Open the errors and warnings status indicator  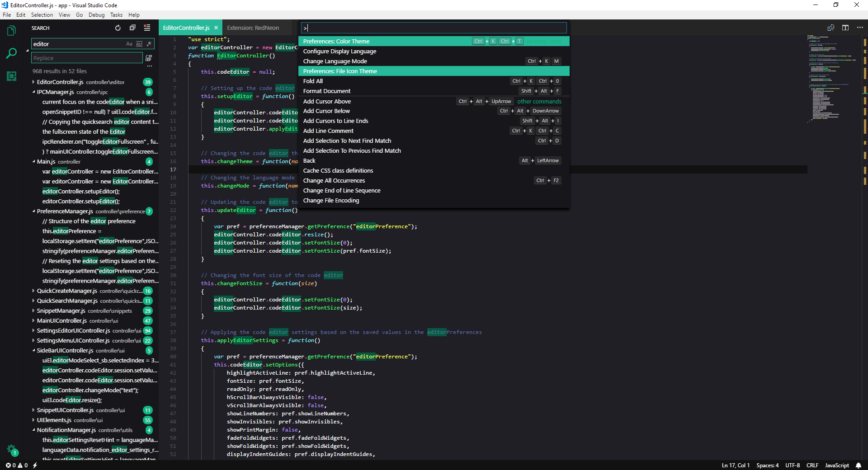[x=17, y=465]
